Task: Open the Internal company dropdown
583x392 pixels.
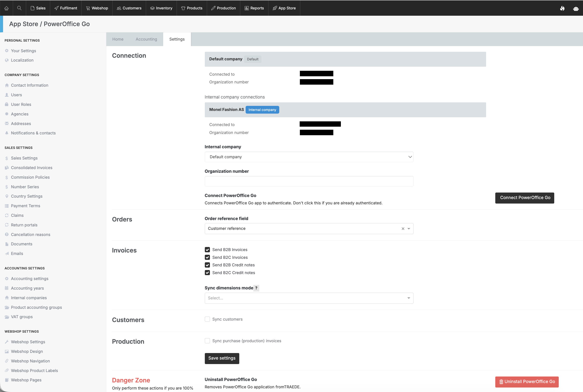Action: point(309,157)
